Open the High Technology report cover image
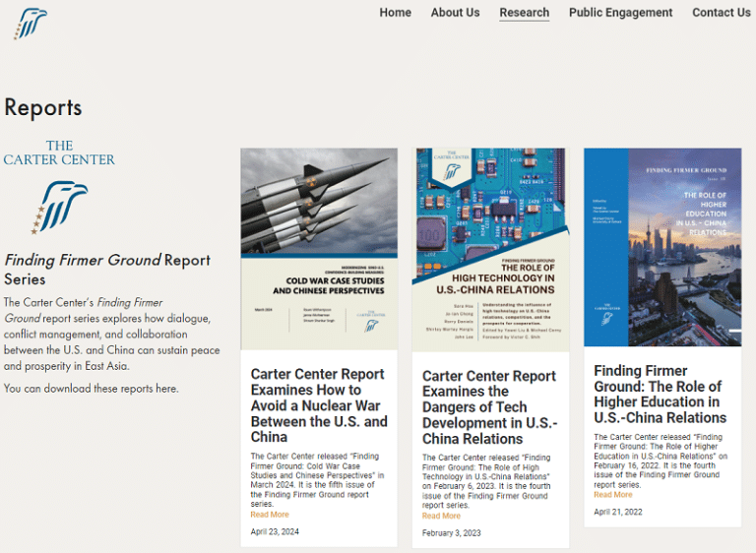Image resolution: width=756 pixels, height=553 pixels. [x=491, y=250]
